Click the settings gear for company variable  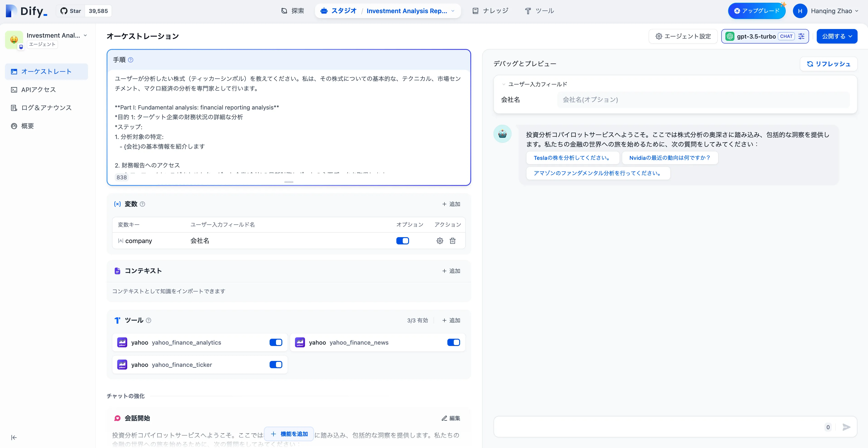pos(440,241)
